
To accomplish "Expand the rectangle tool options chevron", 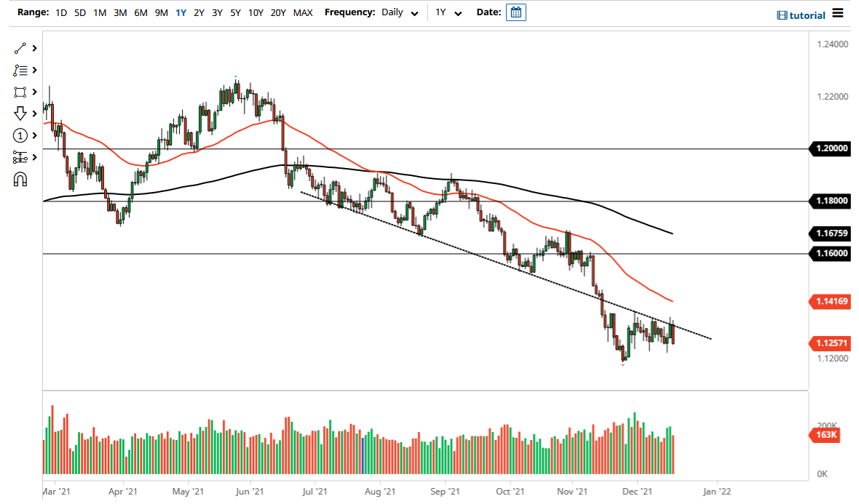I will pyautogui.click(x=33, y=92).
